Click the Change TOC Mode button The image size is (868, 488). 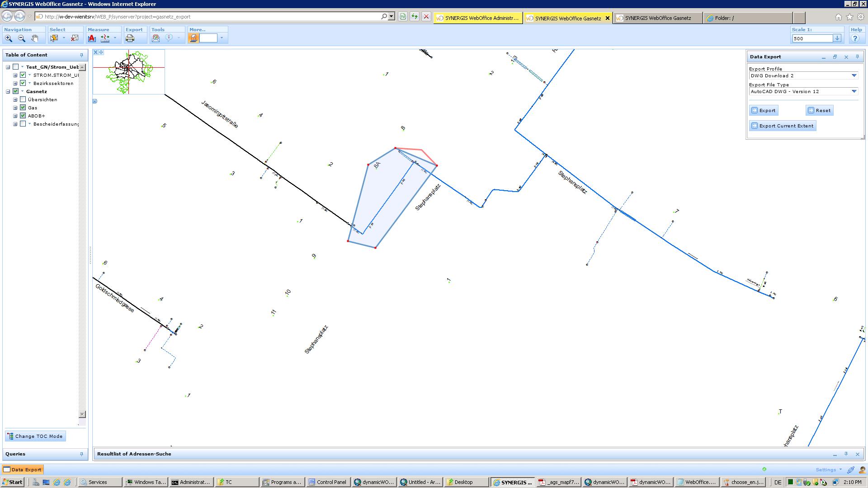[x=35, y=436]
